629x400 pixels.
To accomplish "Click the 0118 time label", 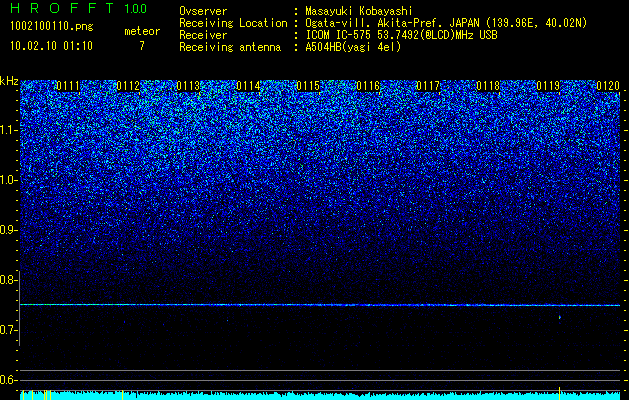I will [488, 86].
